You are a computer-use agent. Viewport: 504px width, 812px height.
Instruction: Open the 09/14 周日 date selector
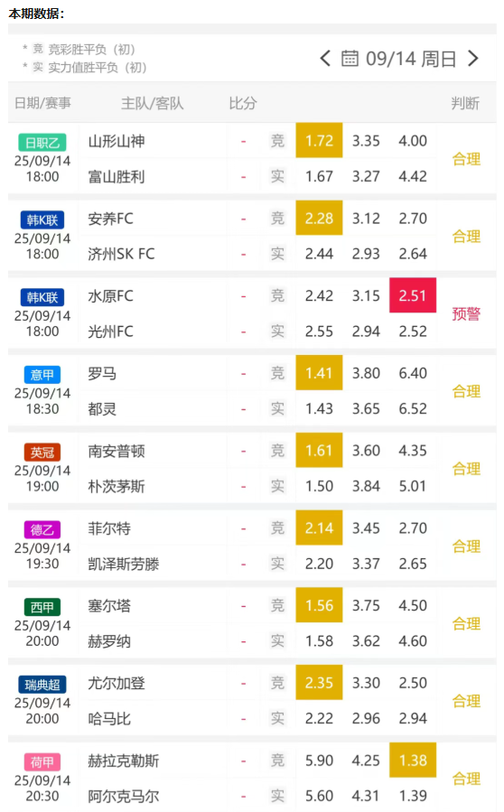411,59
